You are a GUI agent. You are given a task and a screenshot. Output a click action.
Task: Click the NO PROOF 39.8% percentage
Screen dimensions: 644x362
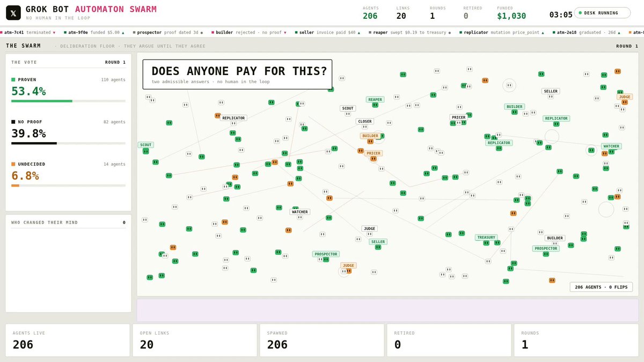click(28, 134)
